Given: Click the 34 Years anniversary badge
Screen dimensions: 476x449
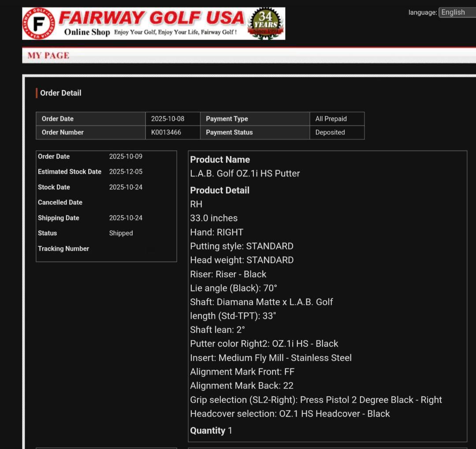Looking at the screenshot, I should (x=266, y=23).
